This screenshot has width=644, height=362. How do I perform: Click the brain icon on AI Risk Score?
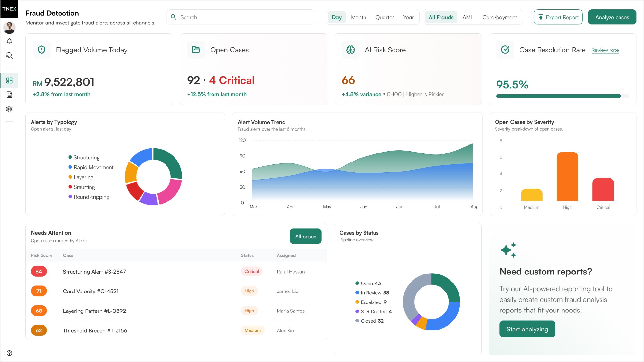click(x=351, y=50)
